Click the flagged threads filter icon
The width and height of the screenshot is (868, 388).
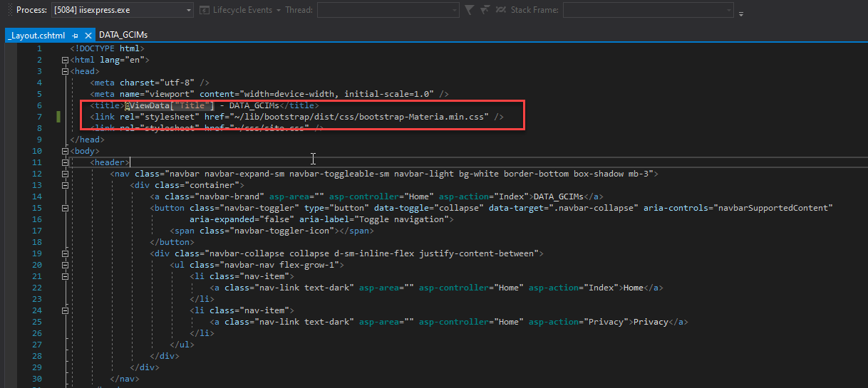(485, 10)
